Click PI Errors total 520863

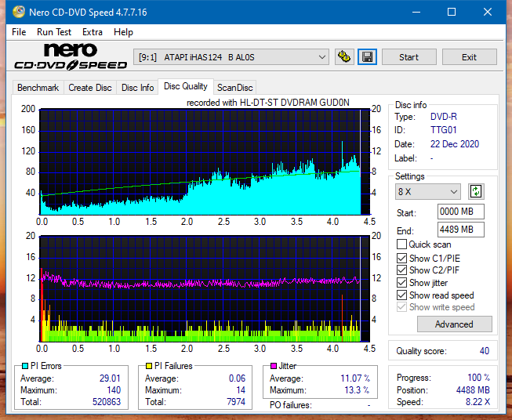pos(107,402)
